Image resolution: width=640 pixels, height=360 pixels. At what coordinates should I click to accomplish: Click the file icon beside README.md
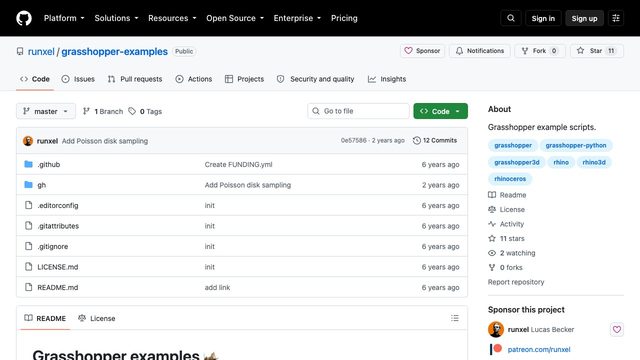28,287
